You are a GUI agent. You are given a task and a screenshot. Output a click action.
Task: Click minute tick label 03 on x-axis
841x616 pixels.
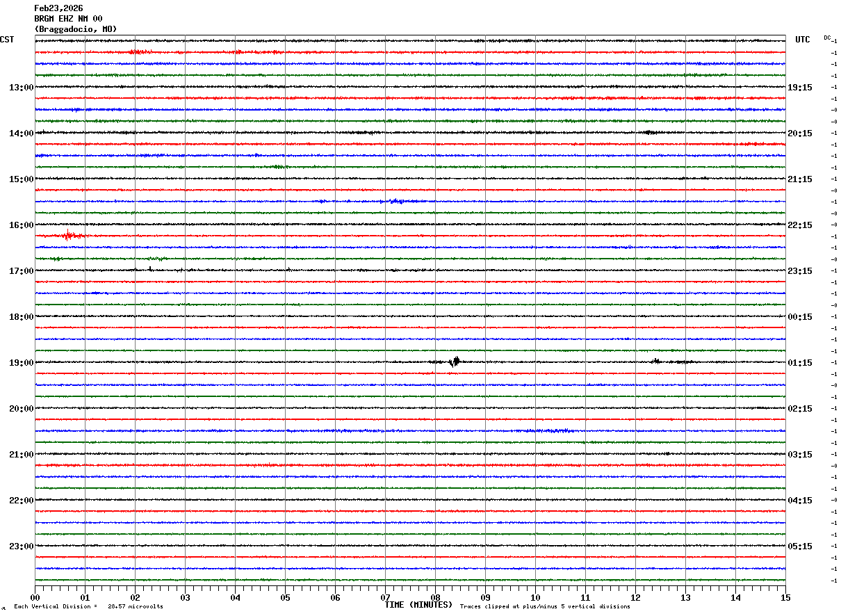pyautogui.click(x=185, y=598)
